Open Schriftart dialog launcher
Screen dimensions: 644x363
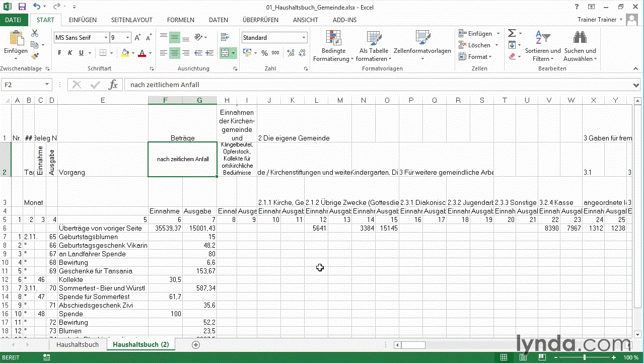[x=152, y=68]
